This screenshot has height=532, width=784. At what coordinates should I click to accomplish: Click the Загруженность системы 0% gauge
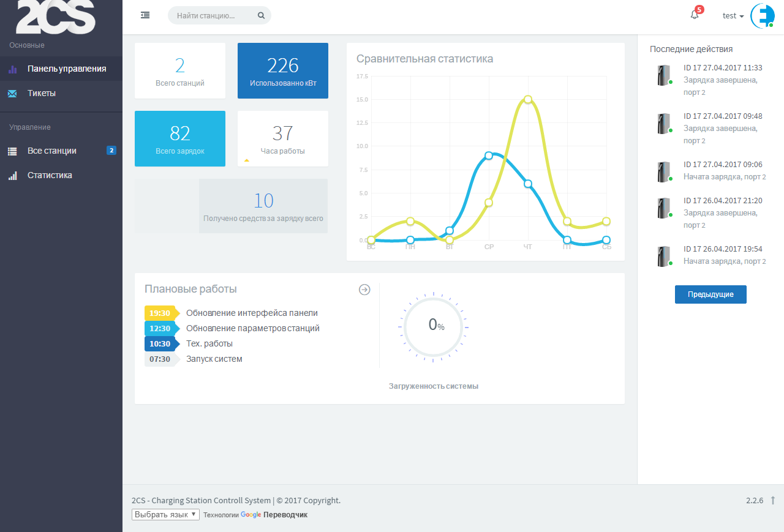tap(433, 327)
